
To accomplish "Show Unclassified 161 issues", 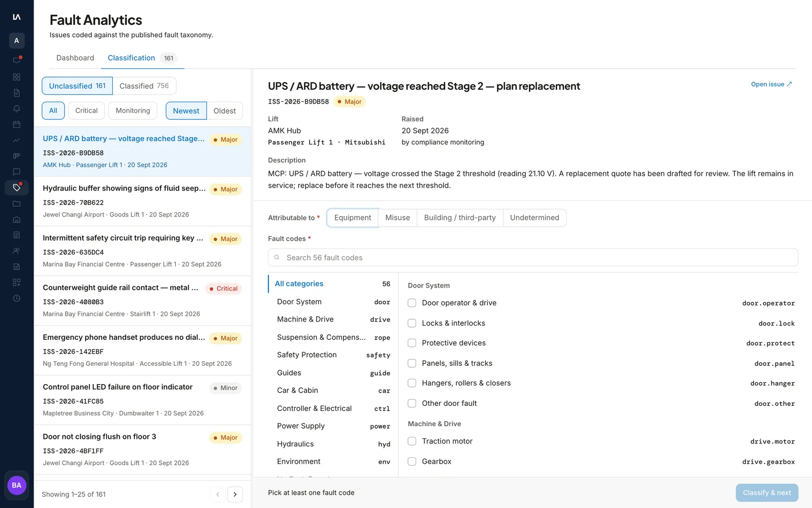I will [x=77, y=86].
